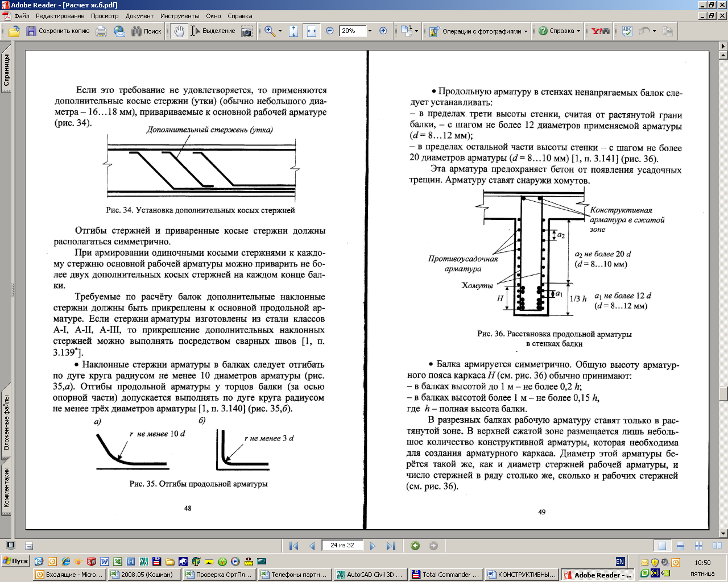Set Fit Width view
728x582 pixels.
(x=311, y=31)
